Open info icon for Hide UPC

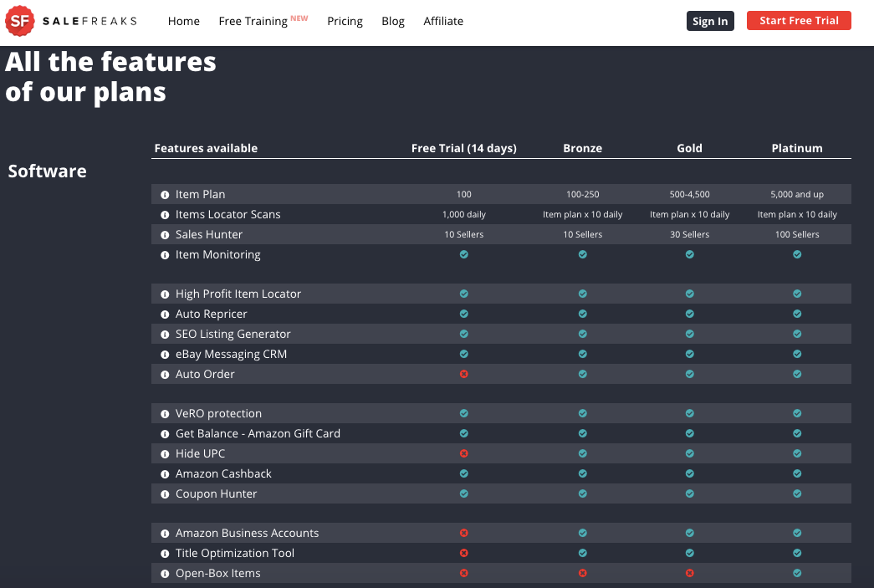[x=165, y=454]
